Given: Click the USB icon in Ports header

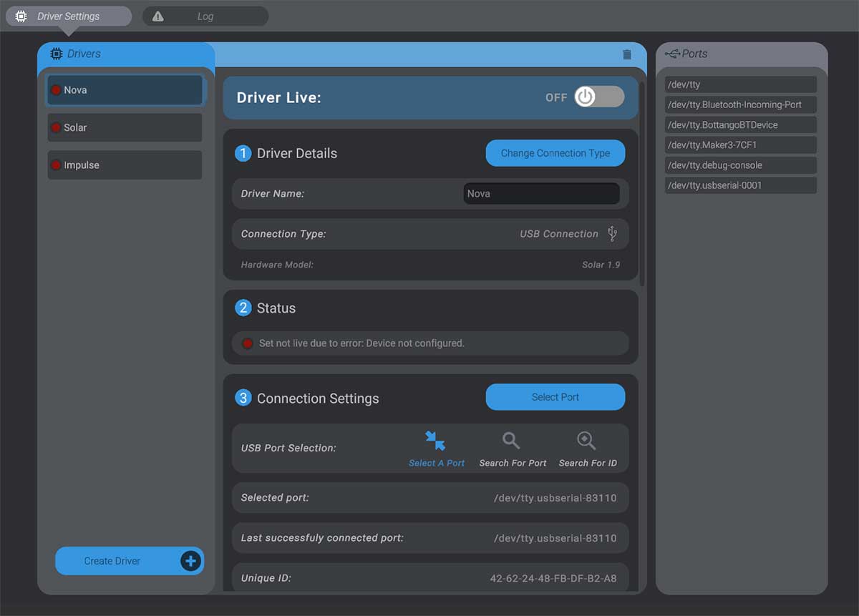Looking at the screenshot, I should coord(672,54).
